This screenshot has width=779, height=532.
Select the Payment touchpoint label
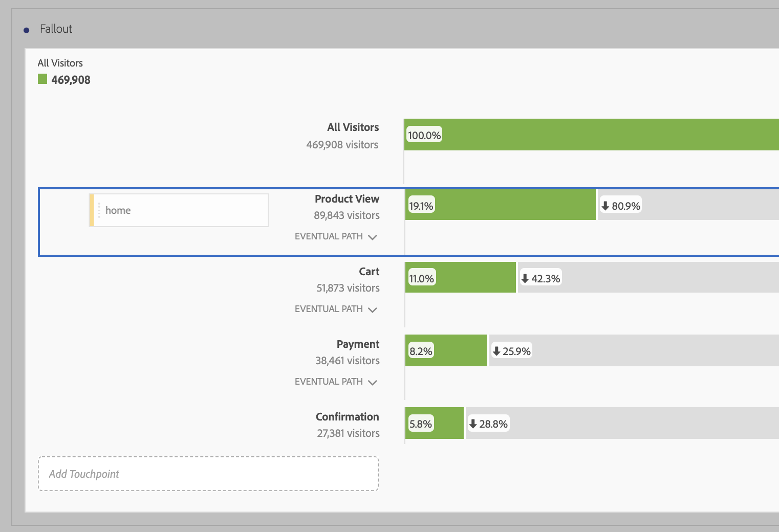pyautogui.click(x=358, y=344)
